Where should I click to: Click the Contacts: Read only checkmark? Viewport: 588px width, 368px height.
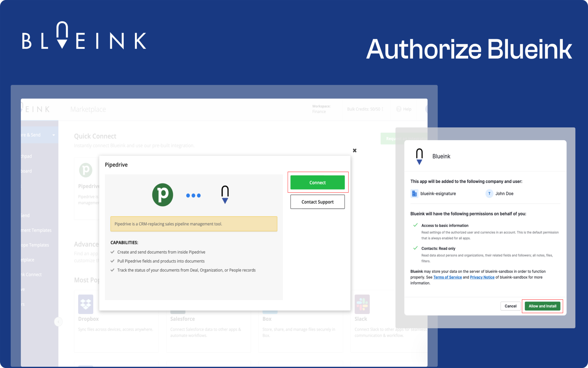tap(415, 248)
